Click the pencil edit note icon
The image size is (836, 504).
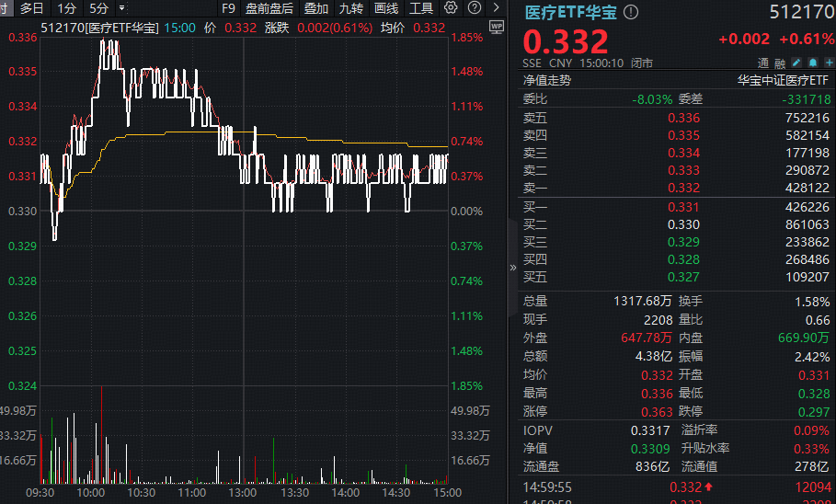796,63
